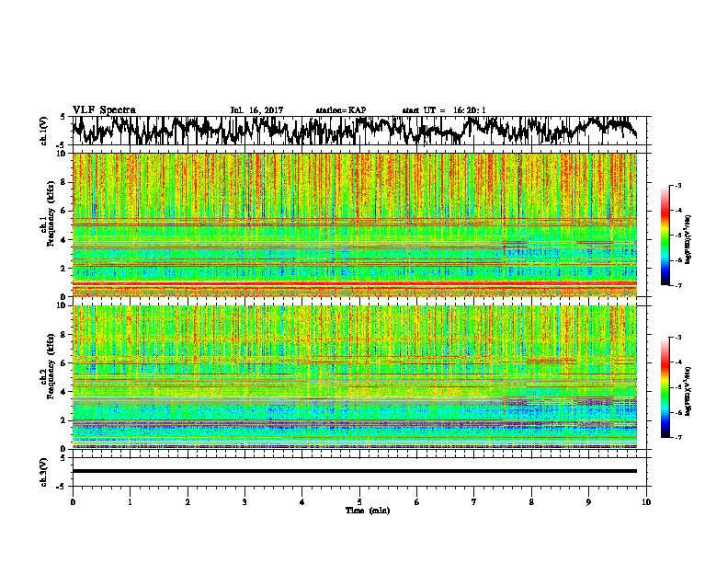This screenshot has width=728, height=563.
Task: Click the "5" minute tick on time axis
Action: (359, 502)
